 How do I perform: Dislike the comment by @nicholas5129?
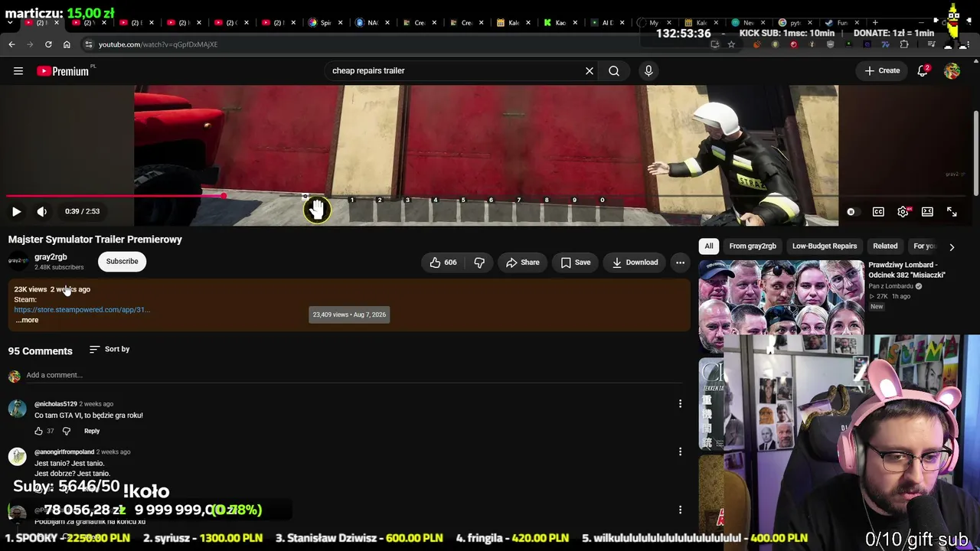(x=67, y=431)
